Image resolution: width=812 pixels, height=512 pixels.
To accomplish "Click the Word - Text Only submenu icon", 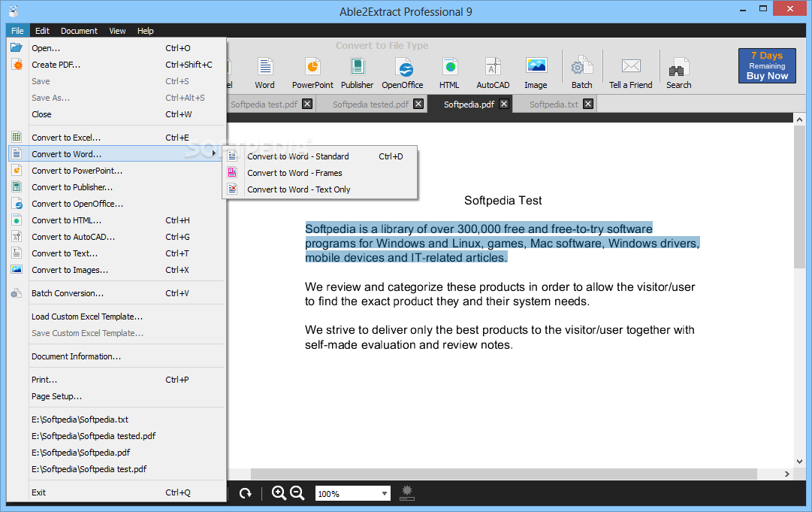I will pyautogui.click(x=233, y=189).
